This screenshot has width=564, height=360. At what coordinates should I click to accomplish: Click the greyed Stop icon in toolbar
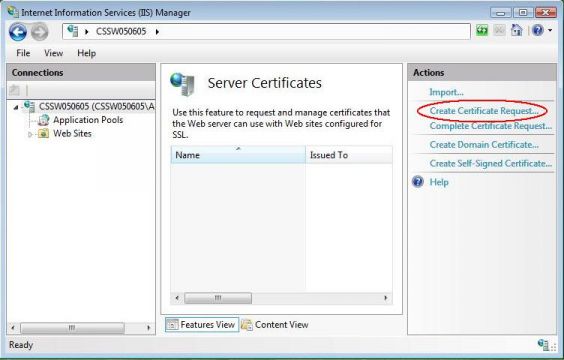(499, 31)
